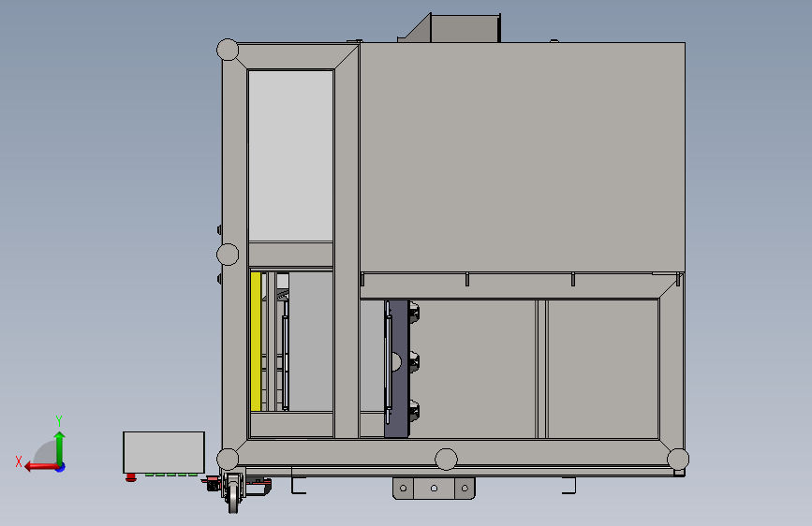Select the small gray box beside the frame
The image size is (812, 526).
click(x=164, y=452)
